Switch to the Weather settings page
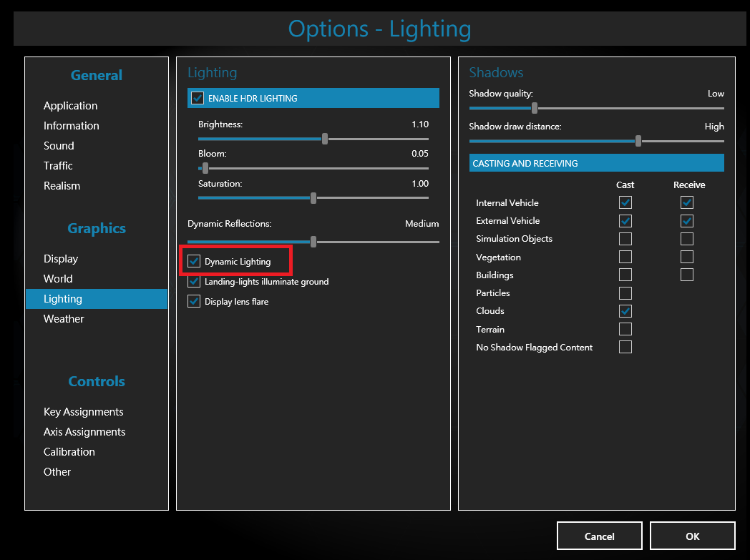Image resolution: width=750 pixels, height=560 pixels. (64, 319)
